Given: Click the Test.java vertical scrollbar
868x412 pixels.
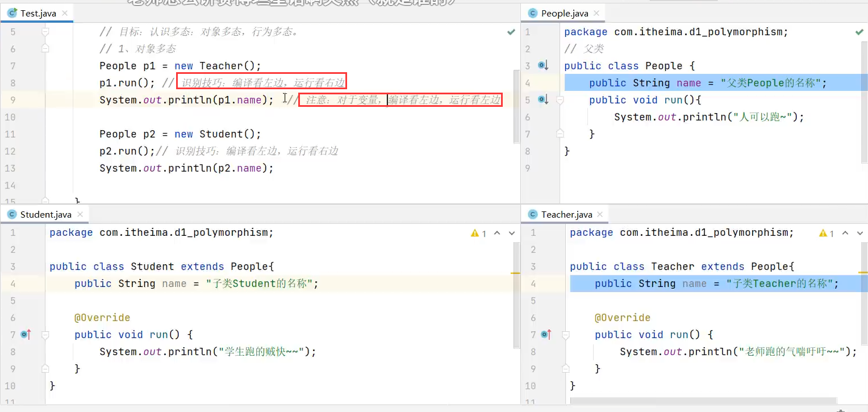Looking at the screenshot, I should coord(516,107).
